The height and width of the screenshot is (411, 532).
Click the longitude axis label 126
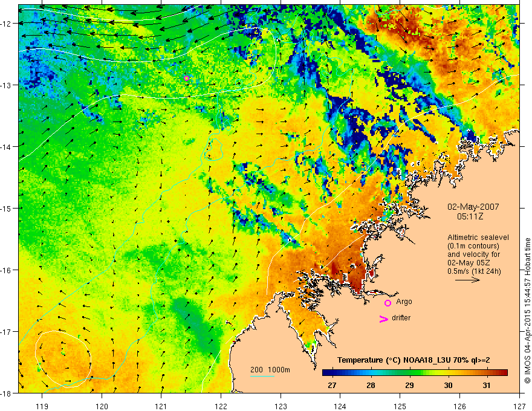coord(459,406)
